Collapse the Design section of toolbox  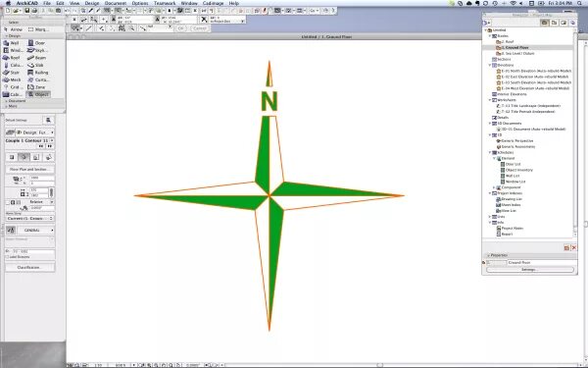7,36
